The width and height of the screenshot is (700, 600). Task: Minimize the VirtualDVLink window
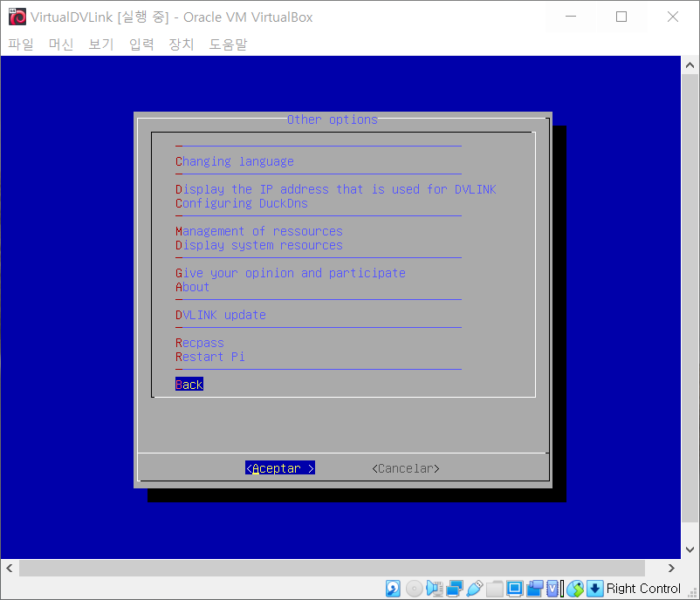pos(571,17)
